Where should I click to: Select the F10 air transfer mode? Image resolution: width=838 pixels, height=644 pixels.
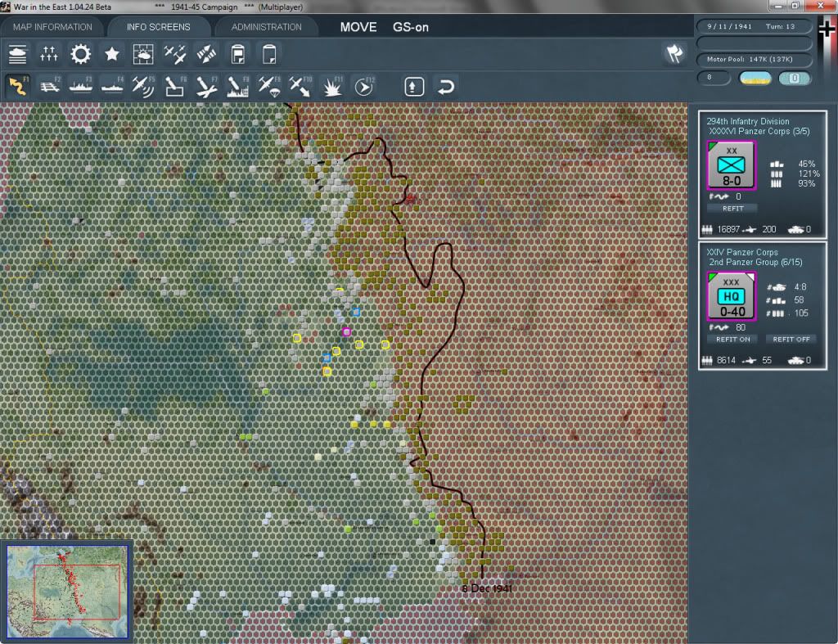[300, 87]
